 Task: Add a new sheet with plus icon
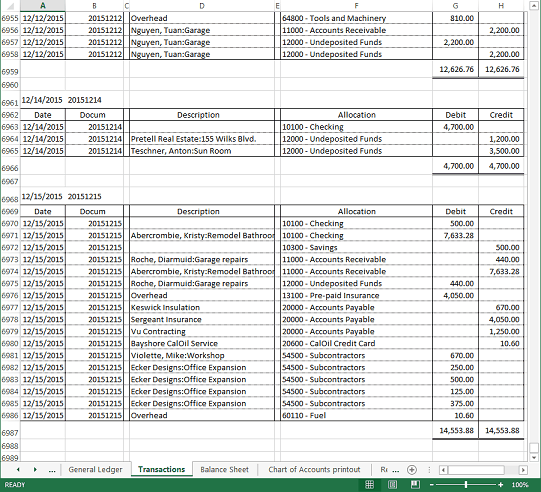[412, 470]
